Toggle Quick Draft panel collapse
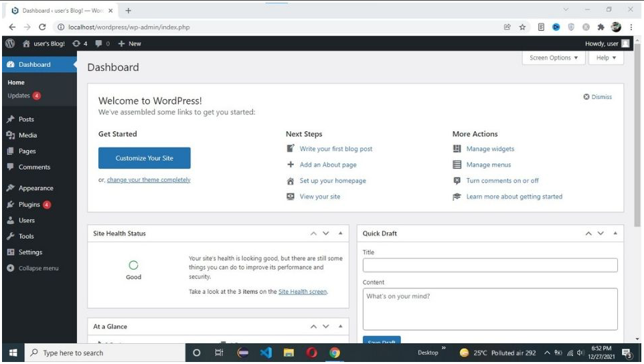644x364 pixels. 615,234
